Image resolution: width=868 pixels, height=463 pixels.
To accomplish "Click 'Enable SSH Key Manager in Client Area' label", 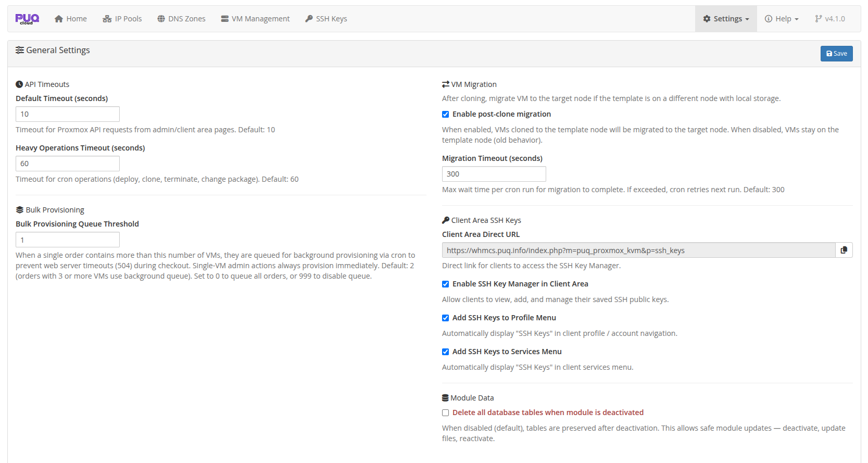I will 520,284.
